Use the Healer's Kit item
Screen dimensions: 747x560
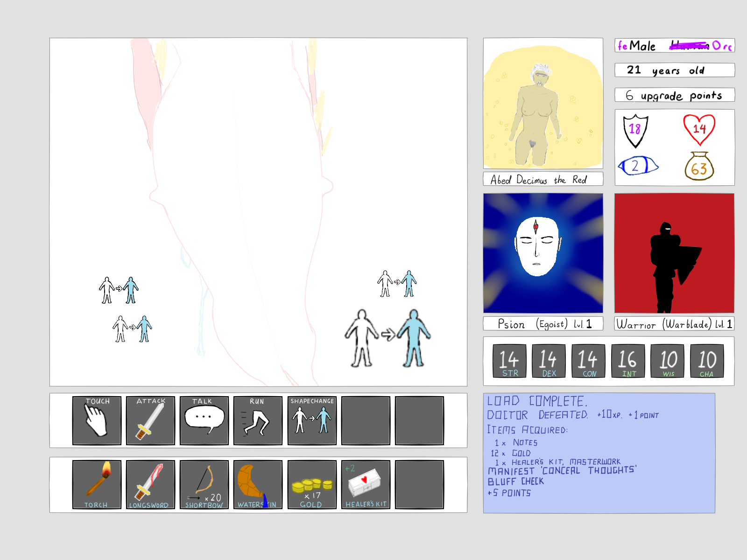coord(366,484)
